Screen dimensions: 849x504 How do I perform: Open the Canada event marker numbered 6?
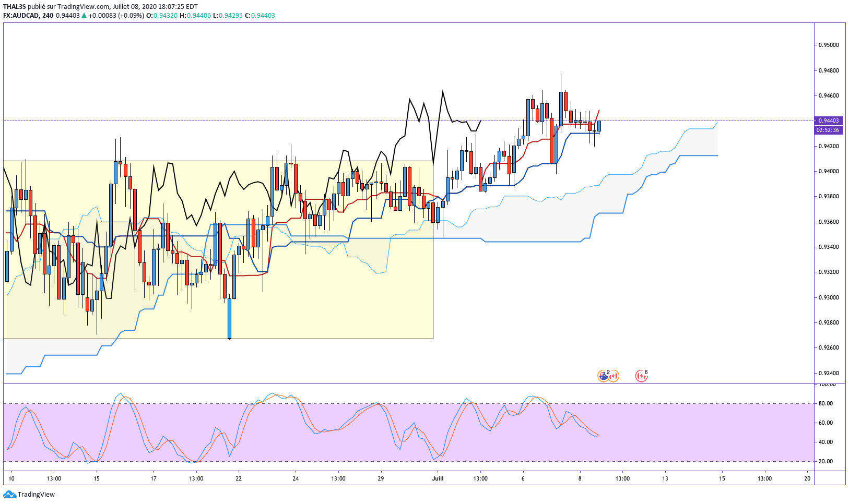coord(642,376)
